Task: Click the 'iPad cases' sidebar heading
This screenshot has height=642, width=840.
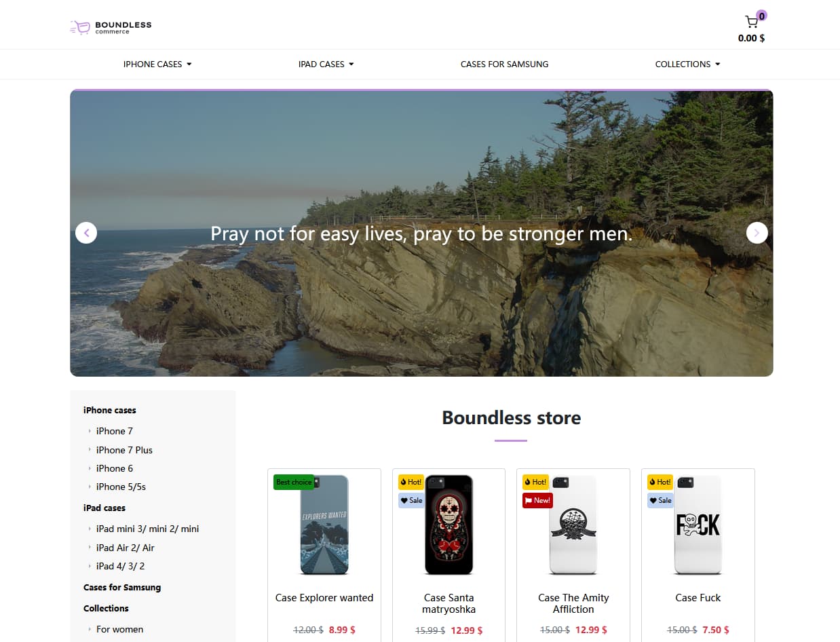Action: (x=104, y=508)
